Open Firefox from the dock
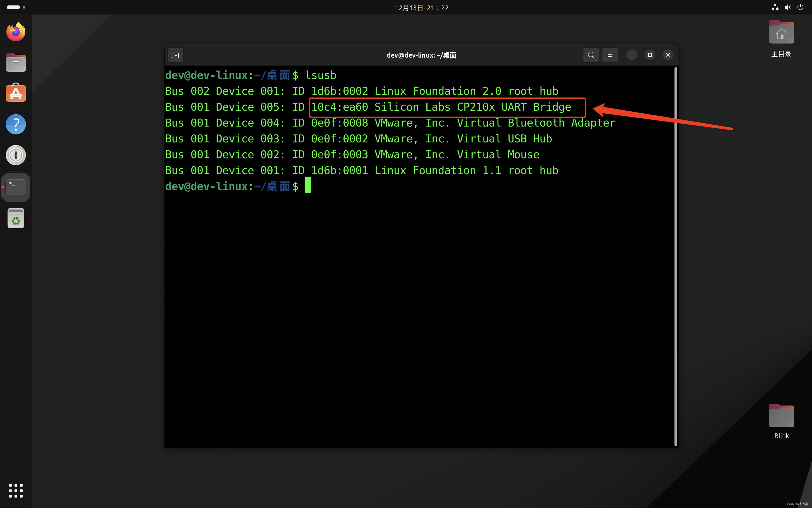Viewport: 812px width, 508px height. click(x=16, y=32)
